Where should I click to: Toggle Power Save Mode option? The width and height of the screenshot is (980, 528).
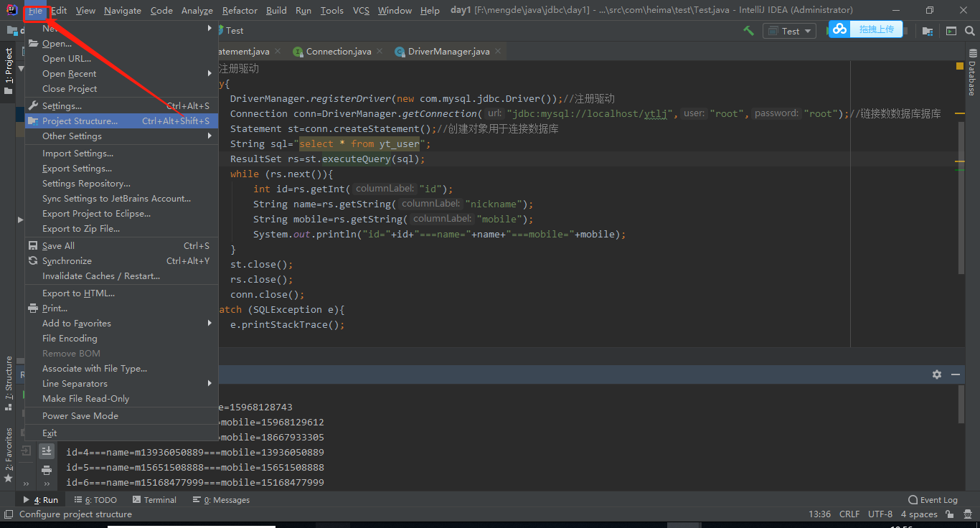click(121, 415)
